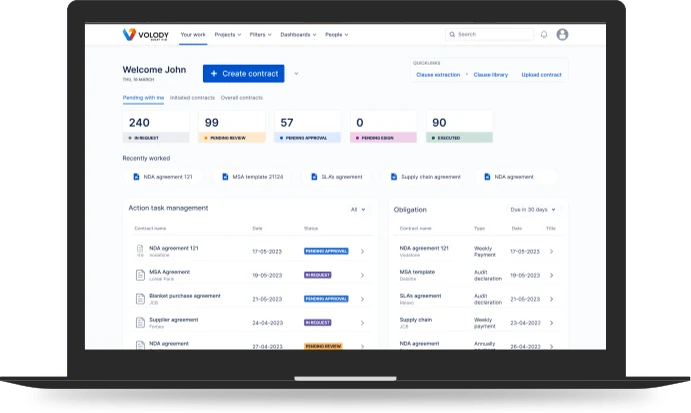Click file icon beside Supplier agreement row
691x413 pixels.
coord(140,323)
